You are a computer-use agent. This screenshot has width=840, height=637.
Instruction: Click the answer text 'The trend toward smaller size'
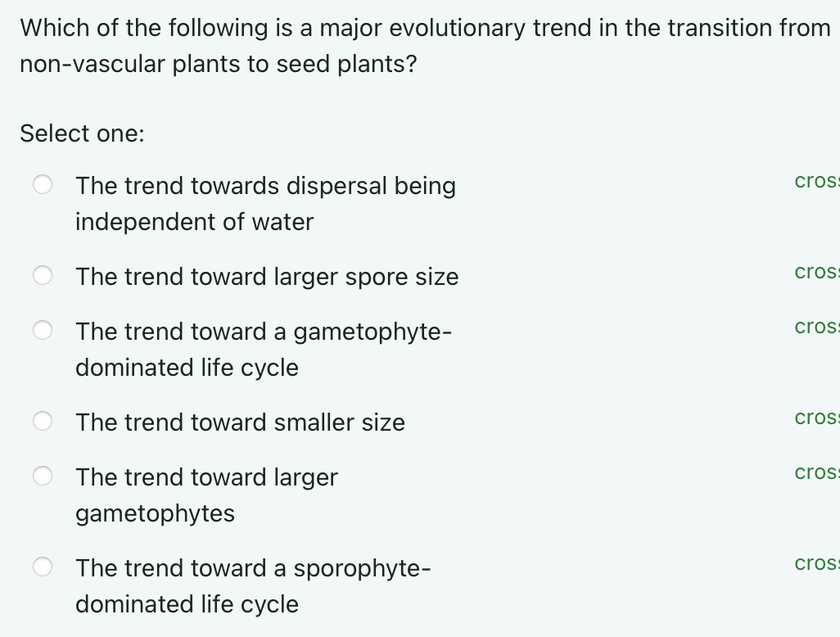240,422
